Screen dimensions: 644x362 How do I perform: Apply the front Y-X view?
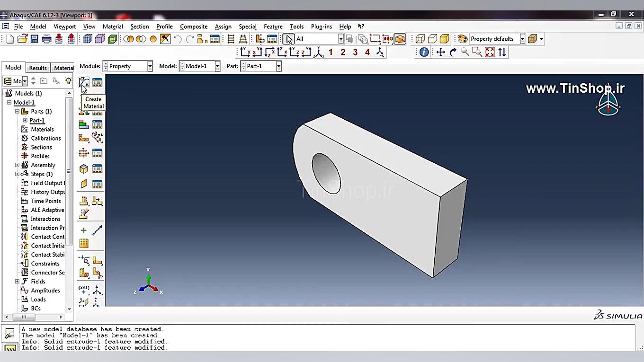tap(245, 52)
